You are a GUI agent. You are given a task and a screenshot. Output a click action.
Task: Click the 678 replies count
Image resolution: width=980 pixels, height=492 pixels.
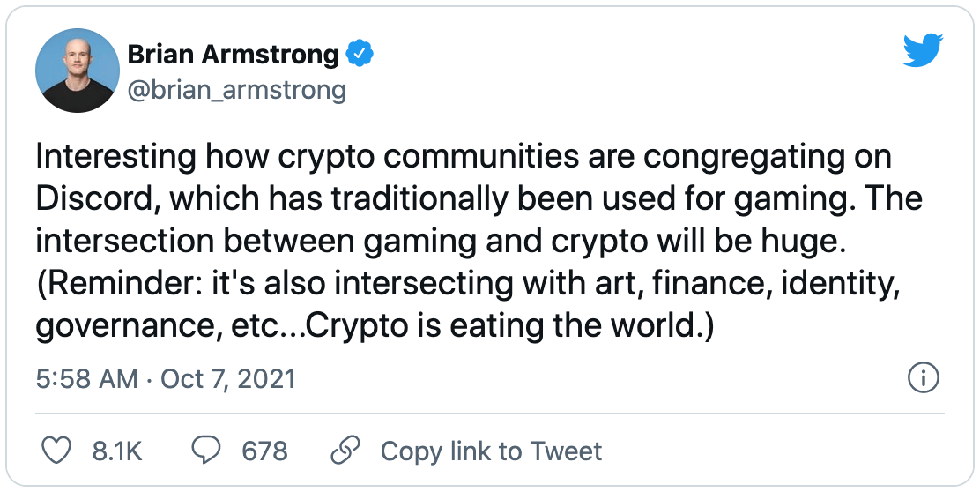(264, 451)
